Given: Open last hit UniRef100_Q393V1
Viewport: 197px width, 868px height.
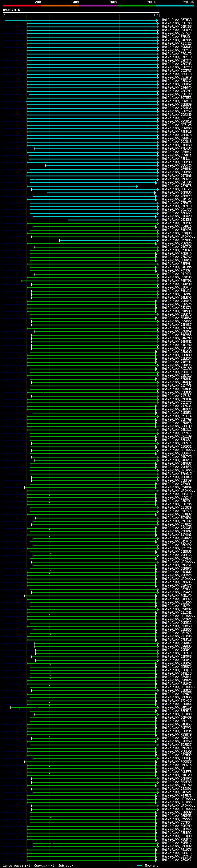Looking at the screenshot, I should click(177, 860).
